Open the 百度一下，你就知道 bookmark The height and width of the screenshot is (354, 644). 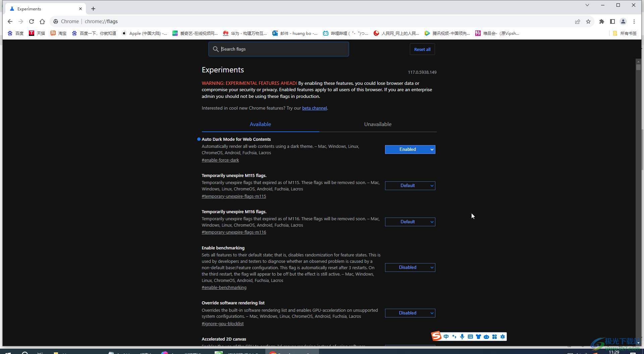pyautogui.click(x=94, y=33)
